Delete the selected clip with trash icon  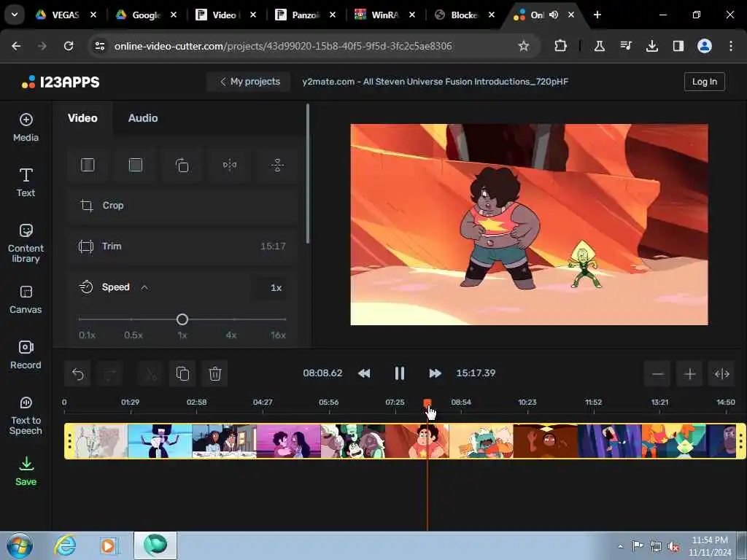pyautogui.click(x=215, y=374)
